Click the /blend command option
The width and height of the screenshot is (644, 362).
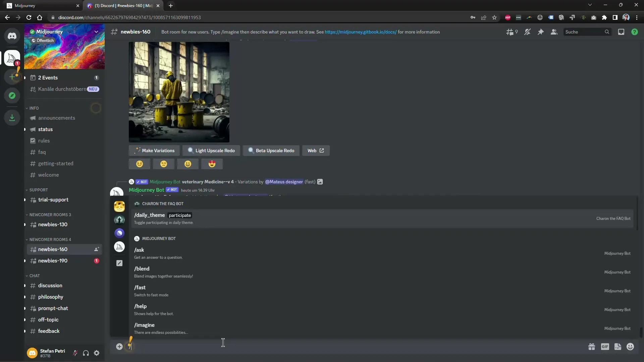point(142,269)
